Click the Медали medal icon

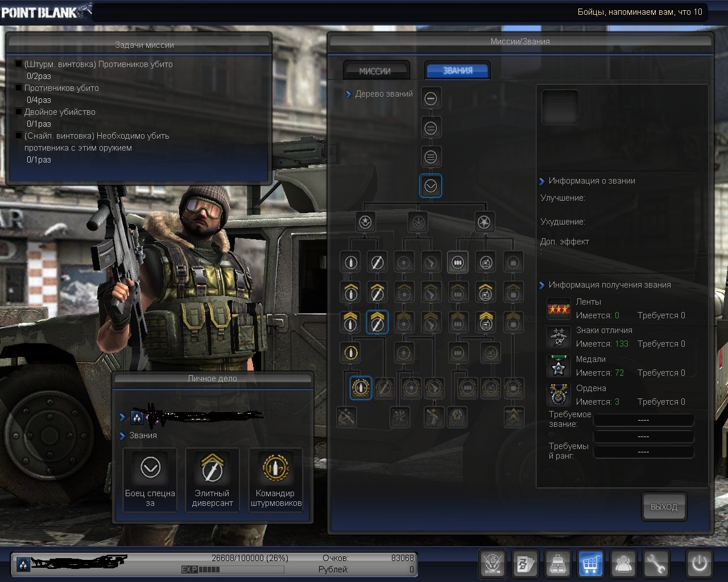pyautogui.click(x=559, y=366)
